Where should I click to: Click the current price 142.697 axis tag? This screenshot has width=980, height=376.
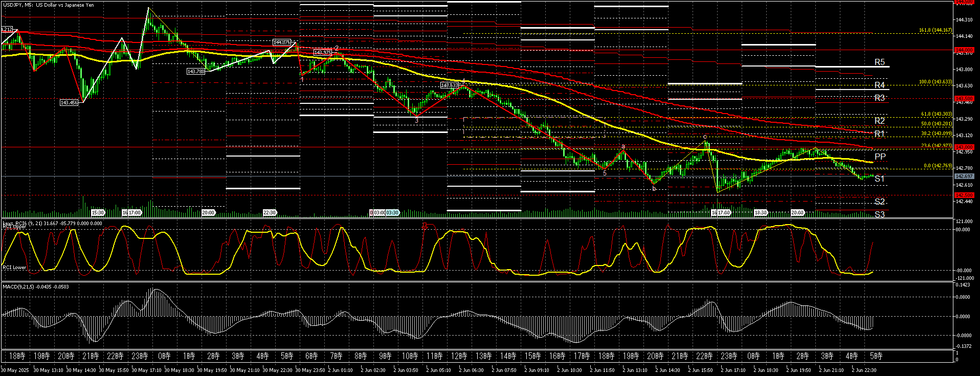[x=964, y=176]
